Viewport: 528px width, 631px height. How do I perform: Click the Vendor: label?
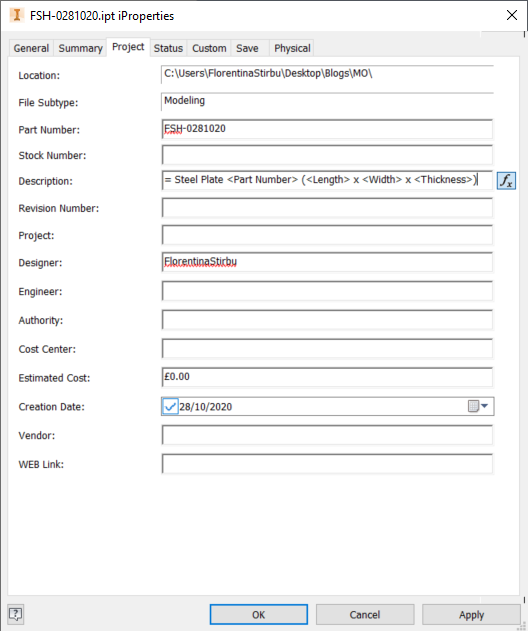pos(37,435)
